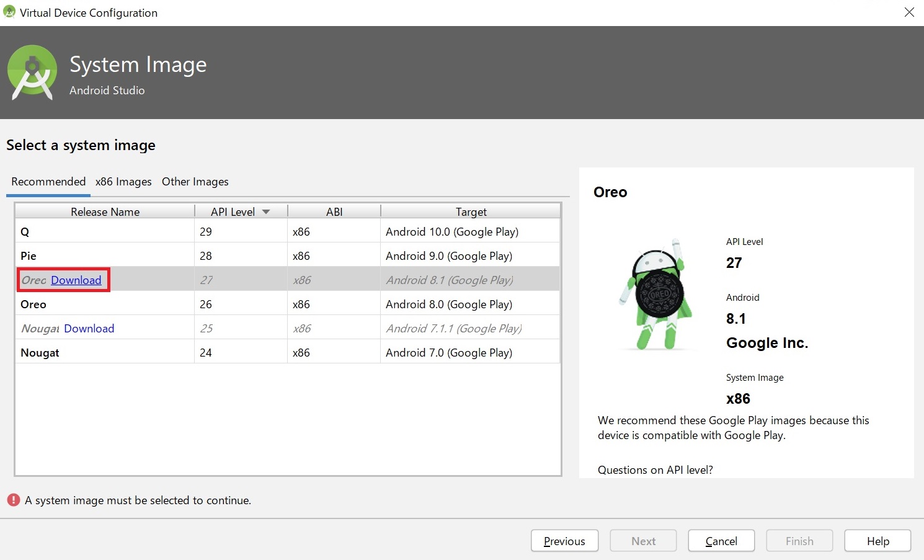Image resolution: width=924 pixels, height=560 pixels.
Task: Switch to the Recommended tab
Action: [48, 182]
